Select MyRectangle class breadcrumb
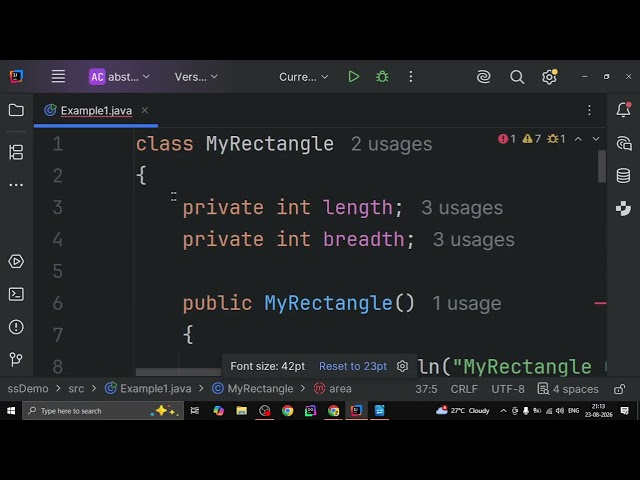The width and height of the screenshot is (640, 480). click(253, 389)
